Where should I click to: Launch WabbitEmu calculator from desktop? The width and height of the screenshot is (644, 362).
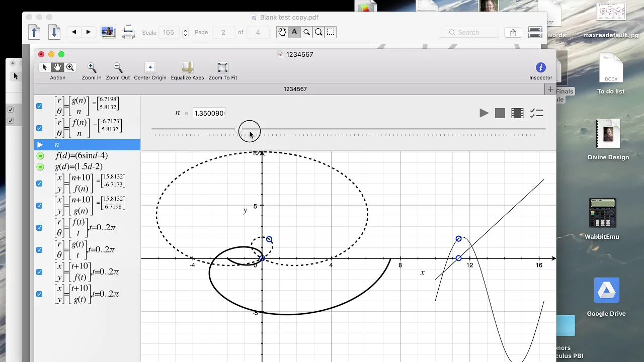tap(602, 219)
